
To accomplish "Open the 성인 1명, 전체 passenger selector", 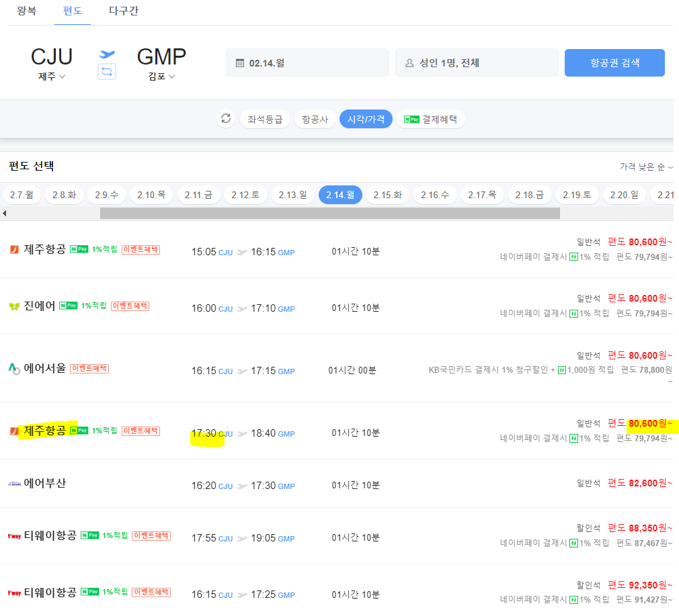I will [x=477, y=62].
